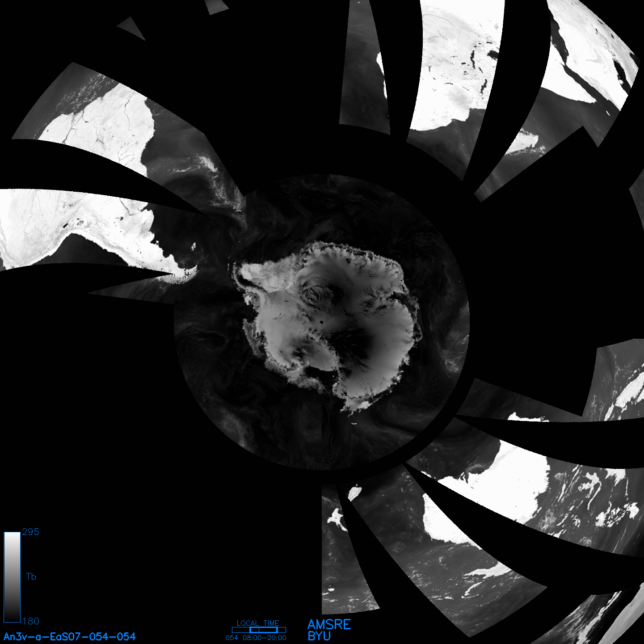
Task: Click the 'BYU' label
Action: [319, 636]
